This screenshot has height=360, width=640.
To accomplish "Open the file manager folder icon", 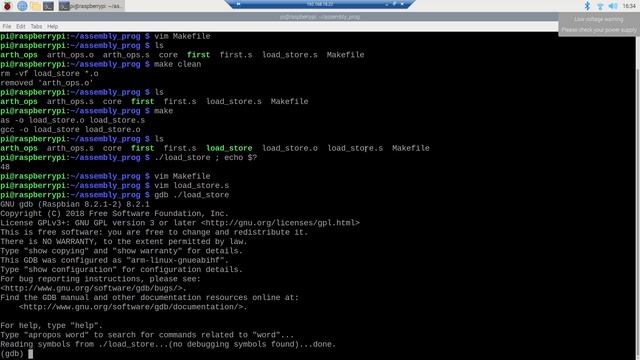I will 36,6.
